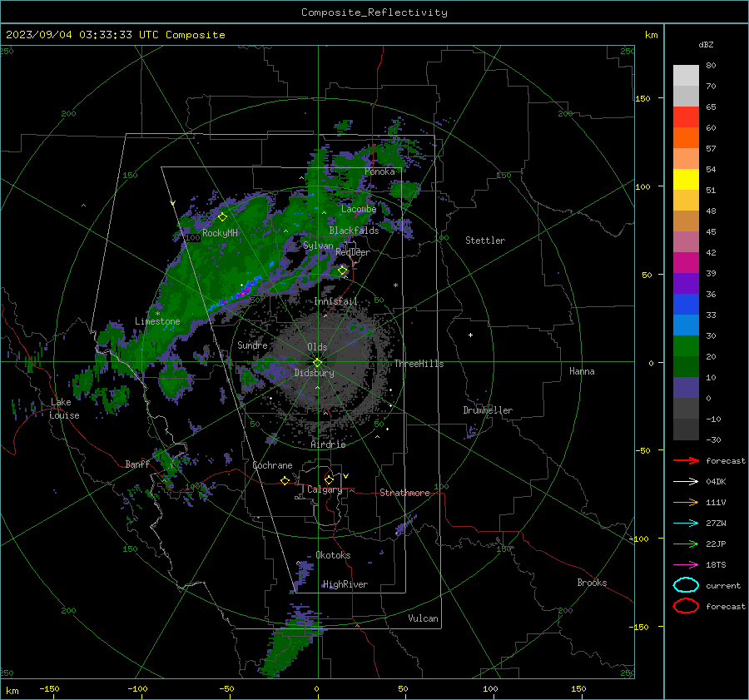
Task: Select the 42 dBZ pink color swatch
Action: [686, 241]
